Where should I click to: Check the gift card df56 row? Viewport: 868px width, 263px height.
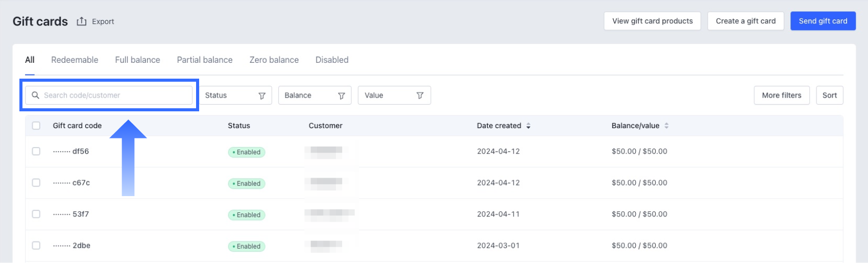[x=36, y=151]
